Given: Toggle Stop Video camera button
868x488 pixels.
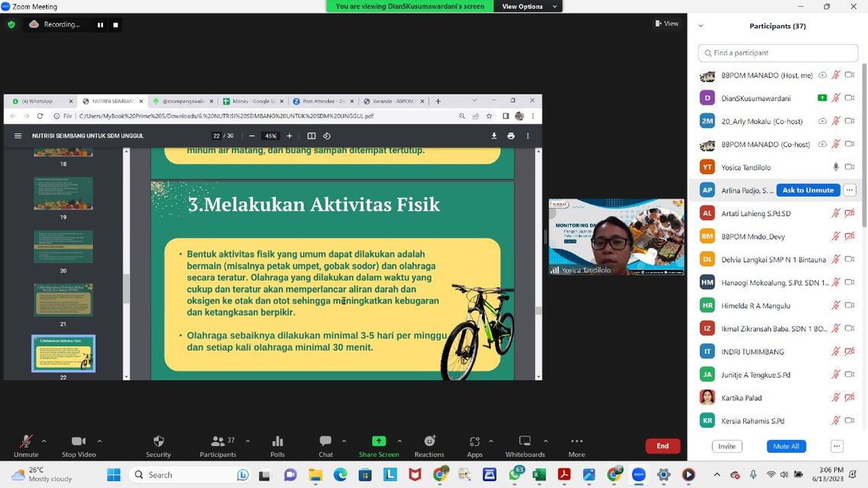Looking at the screenshot, I should tap(78, 442).
